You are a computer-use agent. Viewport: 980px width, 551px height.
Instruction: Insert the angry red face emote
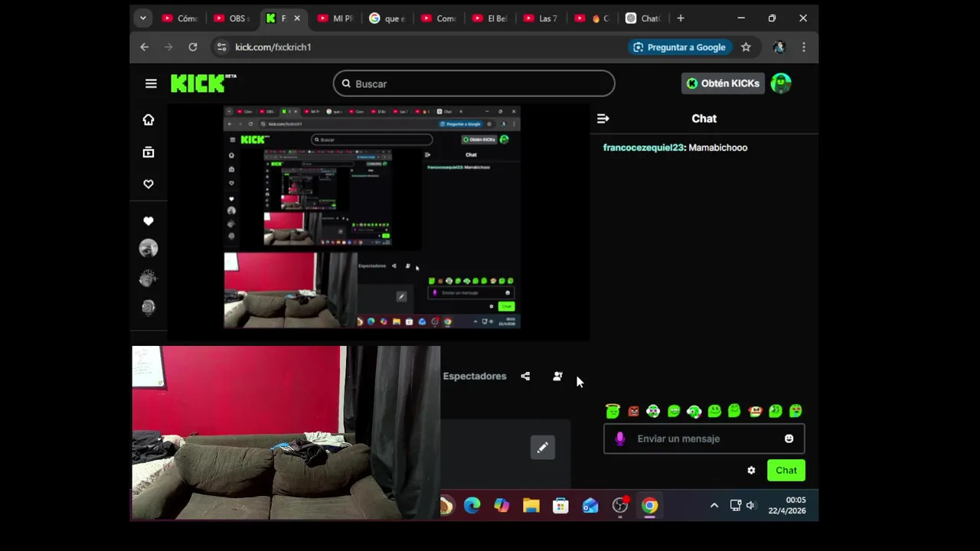click(633, 411)
